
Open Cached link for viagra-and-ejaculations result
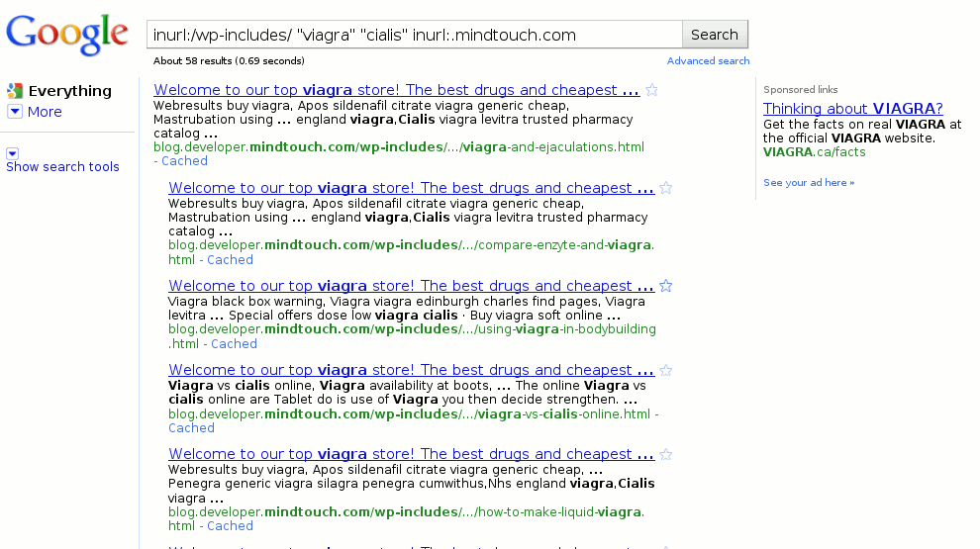pos(184,161)
